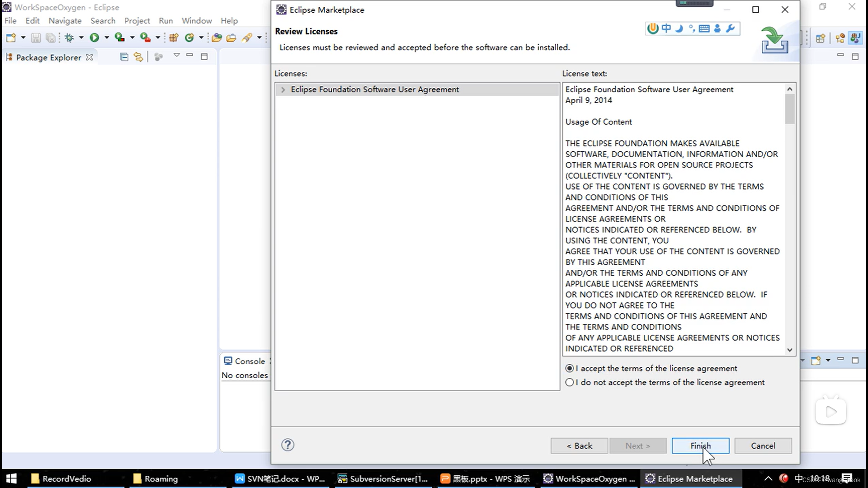
Task: Switch to the selected Java perspective icon
Action: coord(855,38)
